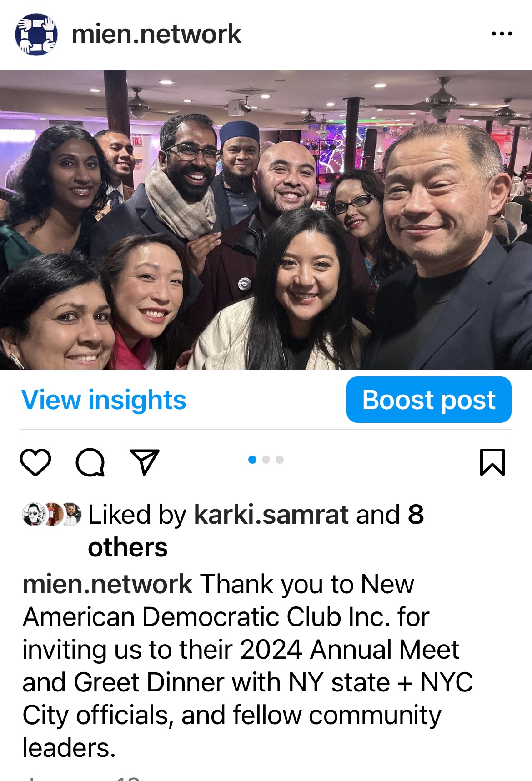Open the group selfie photo
Image resolution: width=532 pixels, height=781 pixels.
(x=266, y=220)
